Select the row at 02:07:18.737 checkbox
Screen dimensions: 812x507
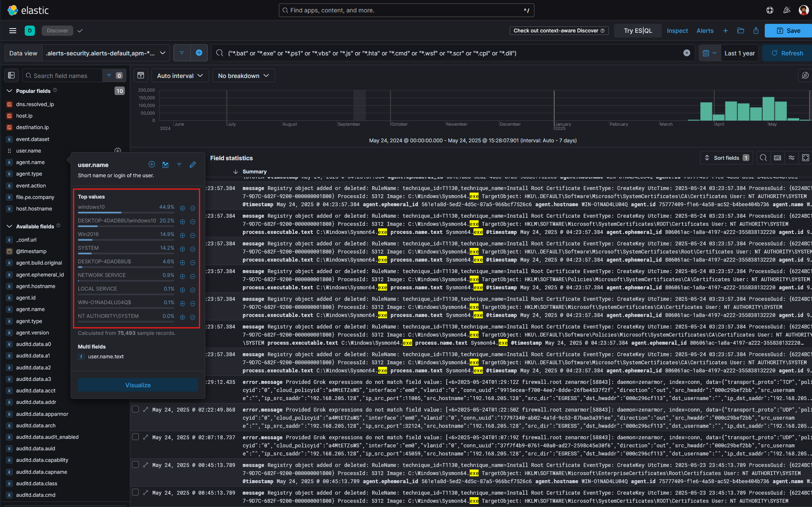coord(135,437)
